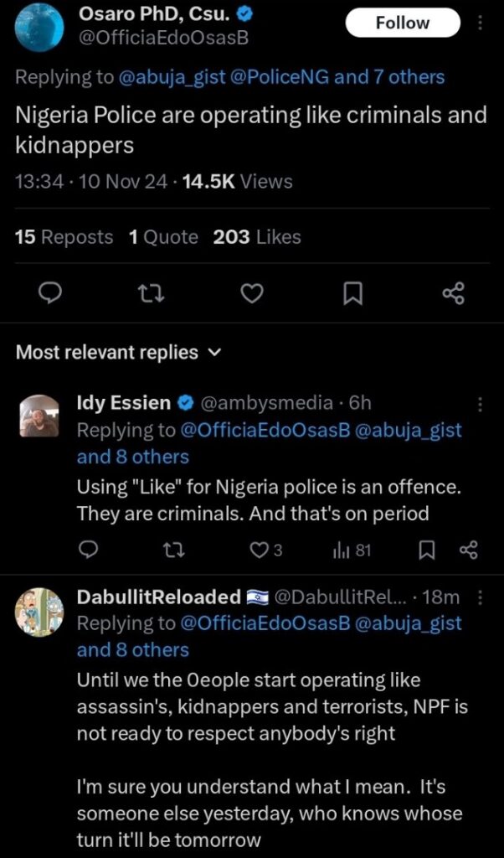Bookmark the main post
This screenshot has height=858, width=504.
[x=352, y=292]
